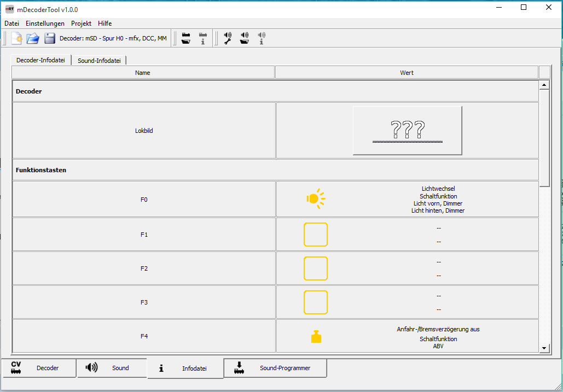Click the F4 row name cell

click(x=144, y=336)
